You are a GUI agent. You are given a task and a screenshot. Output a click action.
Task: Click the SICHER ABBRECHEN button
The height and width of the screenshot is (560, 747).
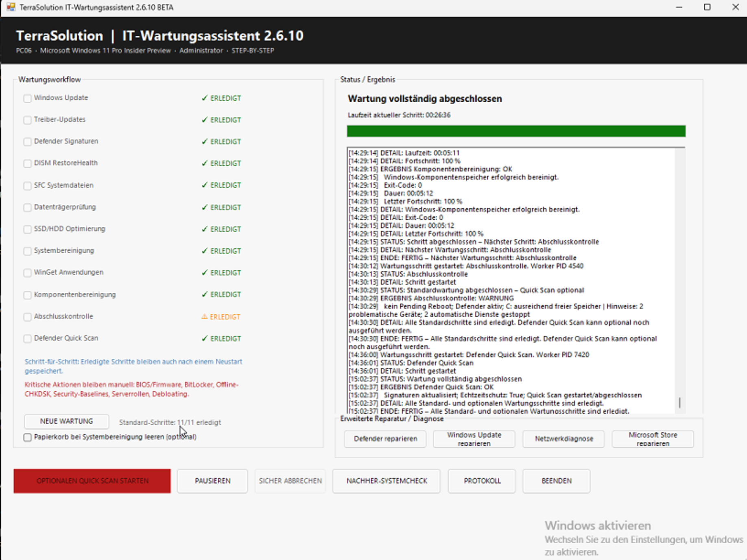coord(290,481)
